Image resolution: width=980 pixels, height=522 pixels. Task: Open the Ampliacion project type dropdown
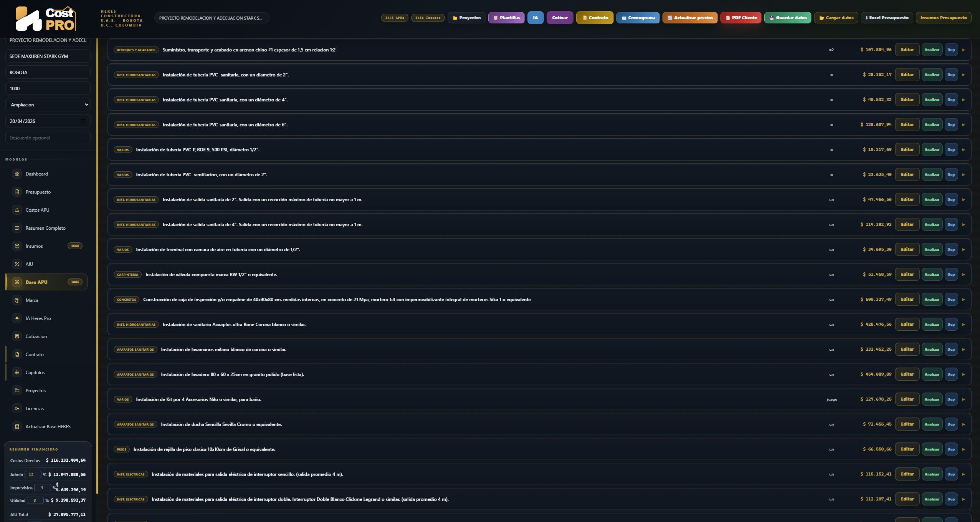point(48,105)
